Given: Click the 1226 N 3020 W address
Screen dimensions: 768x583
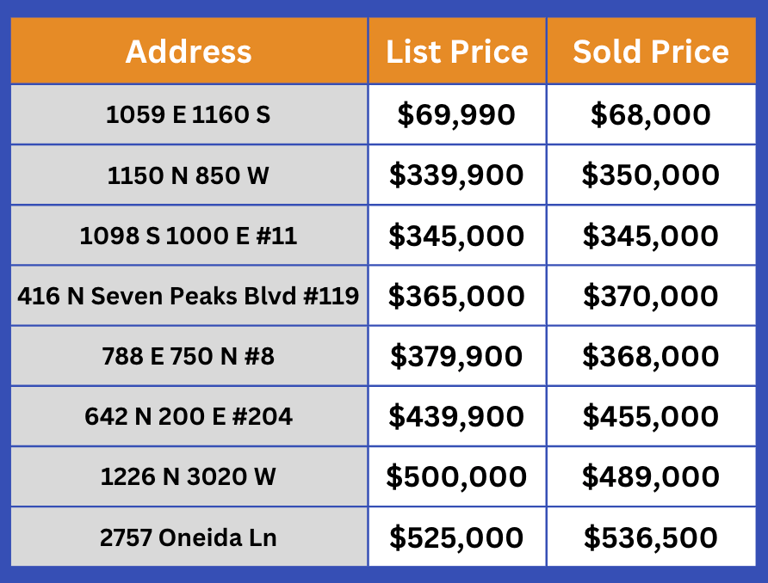Looking at the screenshot, I should (x=189, y=477).
